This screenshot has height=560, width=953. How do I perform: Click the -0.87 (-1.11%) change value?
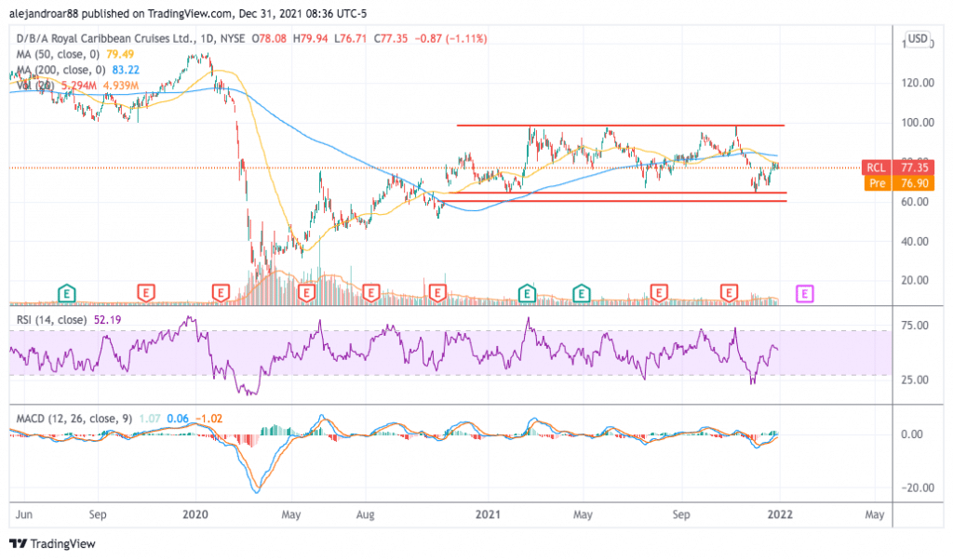click(x=450, y=39)
